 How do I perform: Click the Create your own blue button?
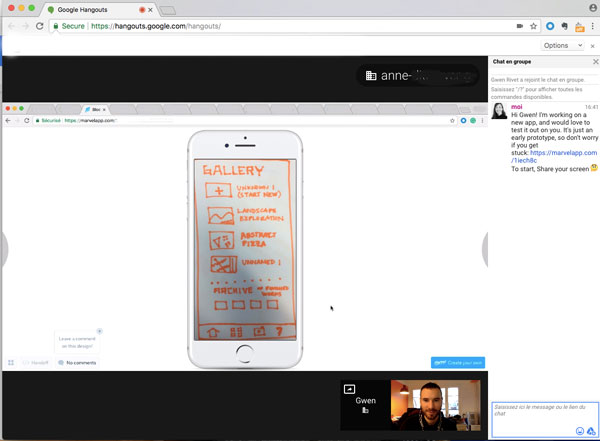tap(458, 363)
